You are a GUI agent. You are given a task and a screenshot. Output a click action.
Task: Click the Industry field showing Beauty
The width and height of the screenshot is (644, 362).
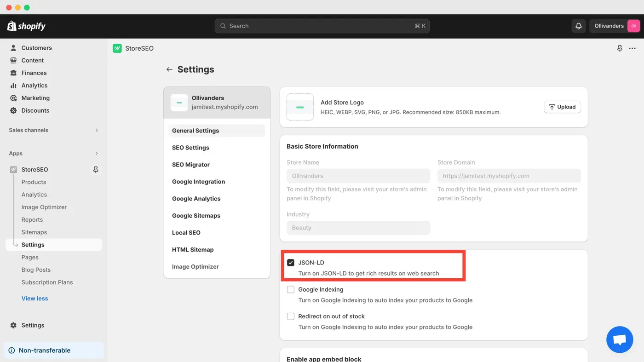358,228
